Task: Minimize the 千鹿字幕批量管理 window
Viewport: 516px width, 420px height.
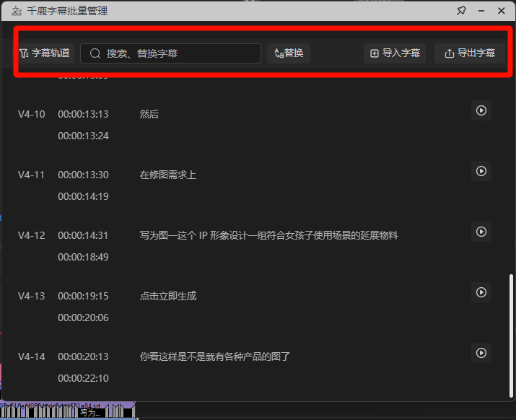Action: pyautogui.click(x=481, y=11)
